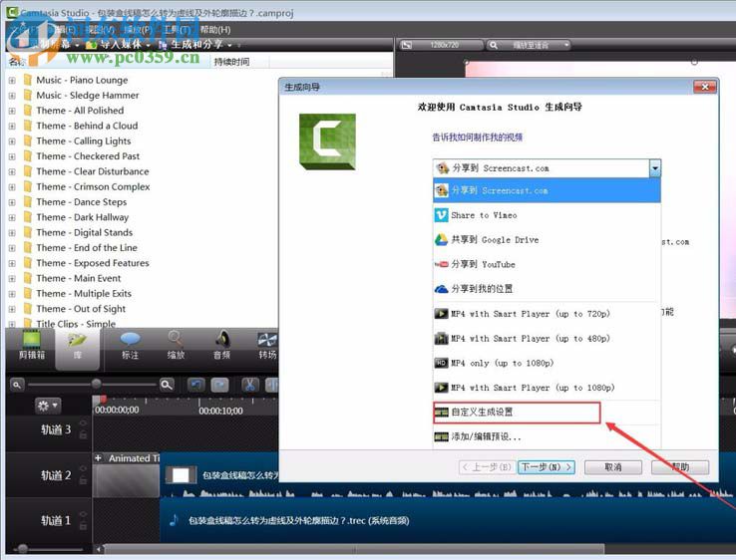736x560 pixels.
Task: Select the audio clip on 轨道 1
Action: [448, 520]
